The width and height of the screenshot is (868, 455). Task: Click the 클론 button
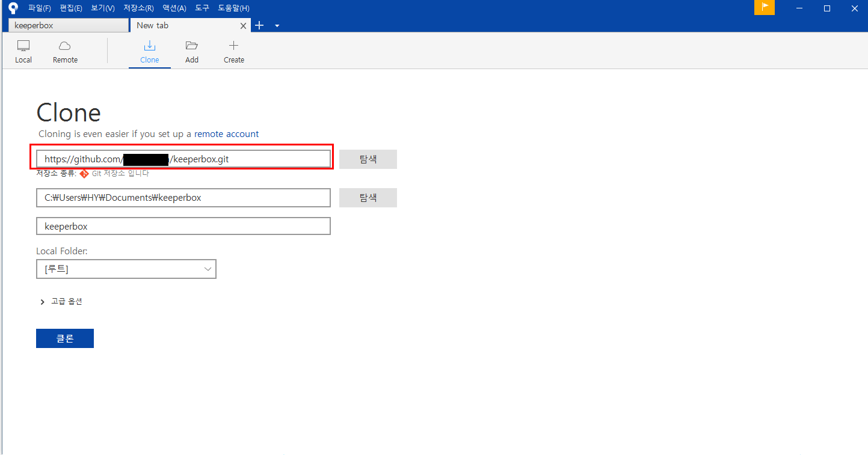pos(65,338)
